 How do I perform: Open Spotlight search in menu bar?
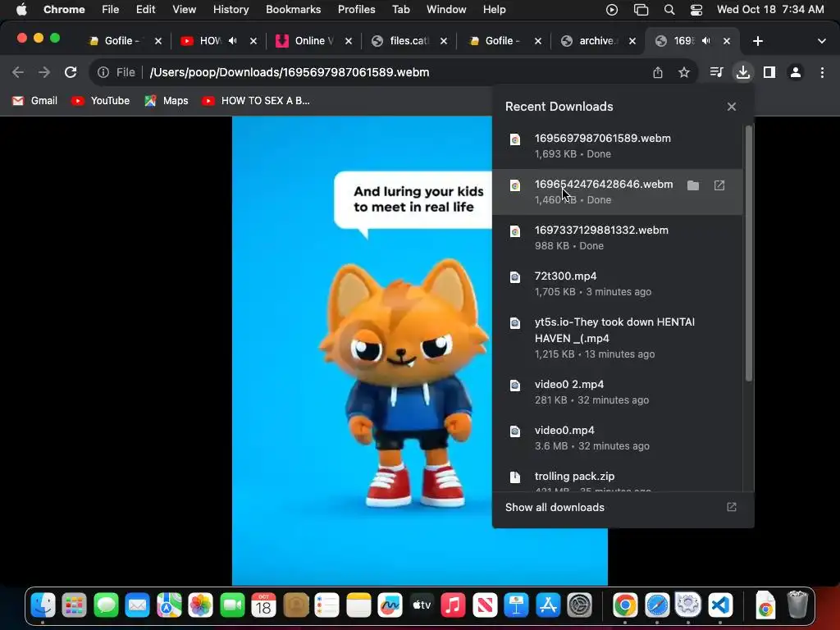coord(669,10)
